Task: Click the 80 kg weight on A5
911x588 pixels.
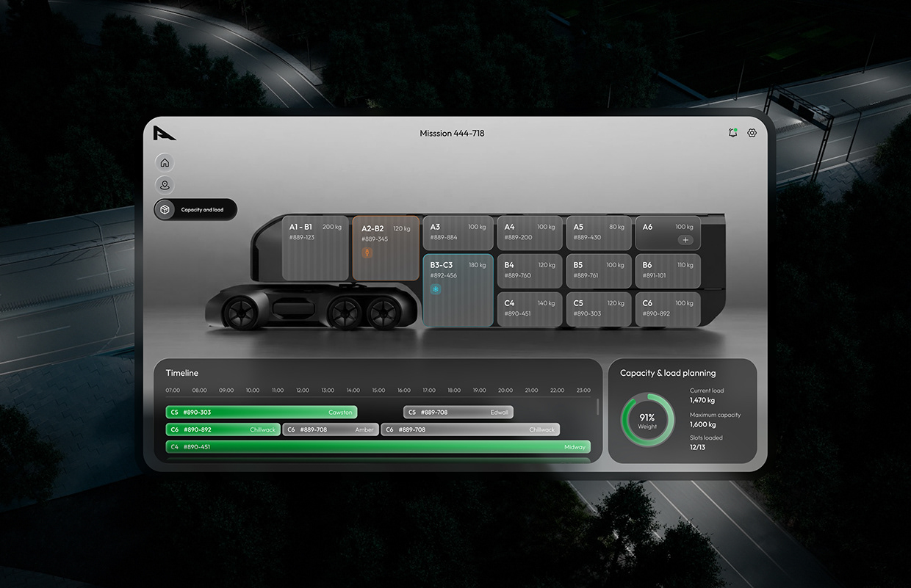Action: tap(616, 227)
